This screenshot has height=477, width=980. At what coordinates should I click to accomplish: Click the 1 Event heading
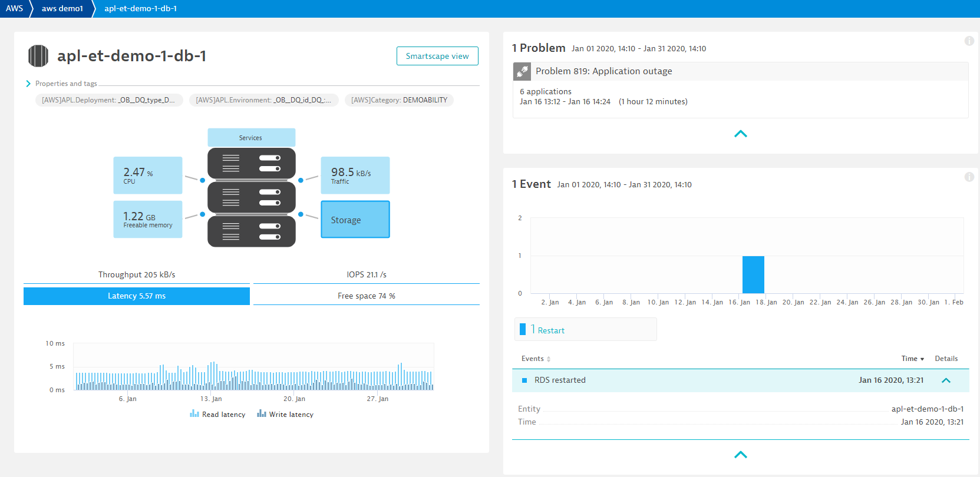[532, 184]
